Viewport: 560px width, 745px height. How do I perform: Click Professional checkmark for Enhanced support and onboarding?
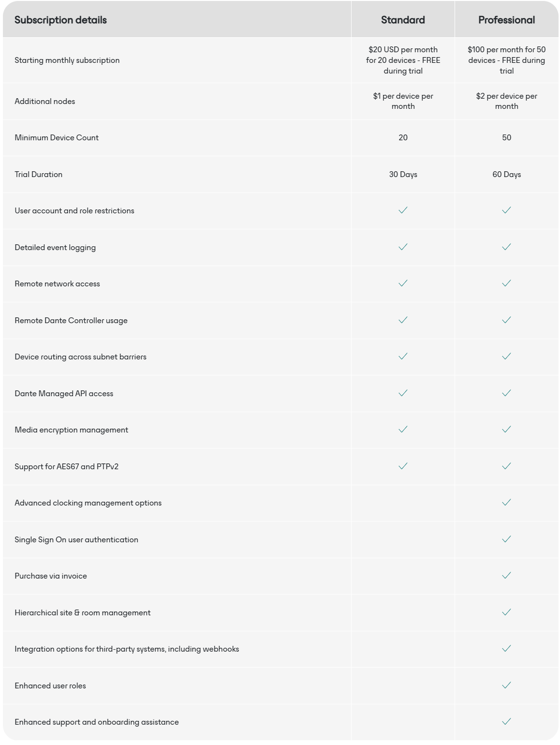pos(506,721)
